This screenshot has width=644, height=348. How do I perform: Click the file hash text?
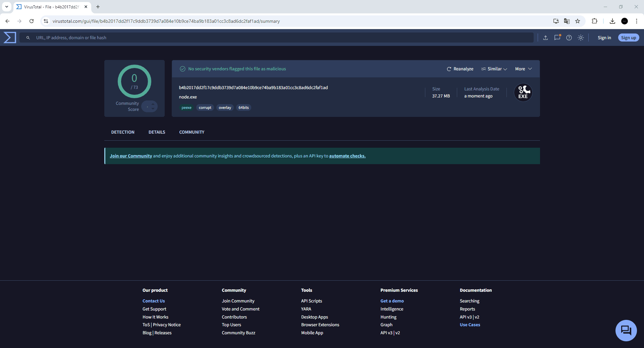point(253,88)
